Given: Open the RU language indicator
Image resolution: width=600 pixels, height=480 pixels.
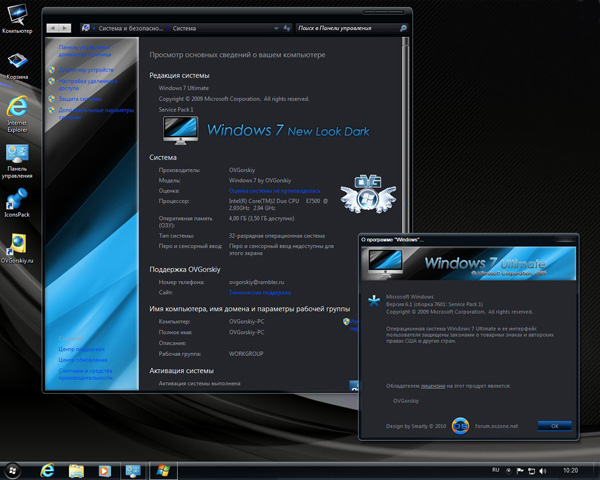Looking at the screenshot, I should [x=496, y=469].
